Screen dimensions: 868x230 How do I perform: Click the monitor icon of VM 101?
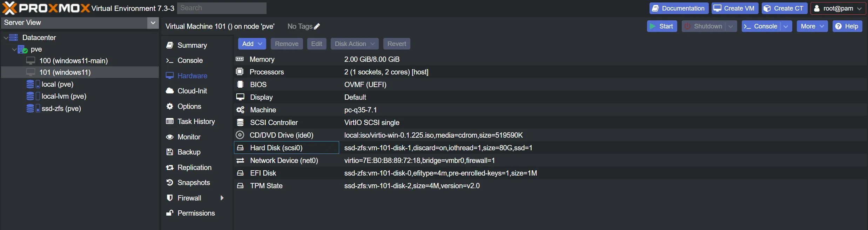(x=31, y=72)
